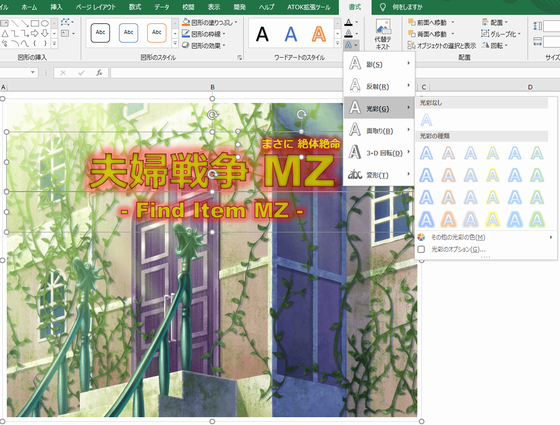
Task: Select the down block arrow shape
Action: (45, 34)
